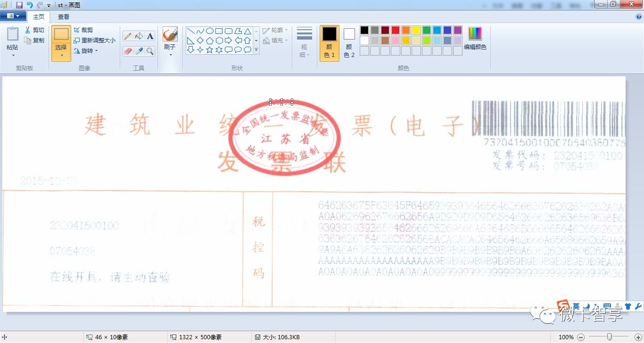Open the Paint file menu button
The image size is (644, 343).
tap(13, 16)
